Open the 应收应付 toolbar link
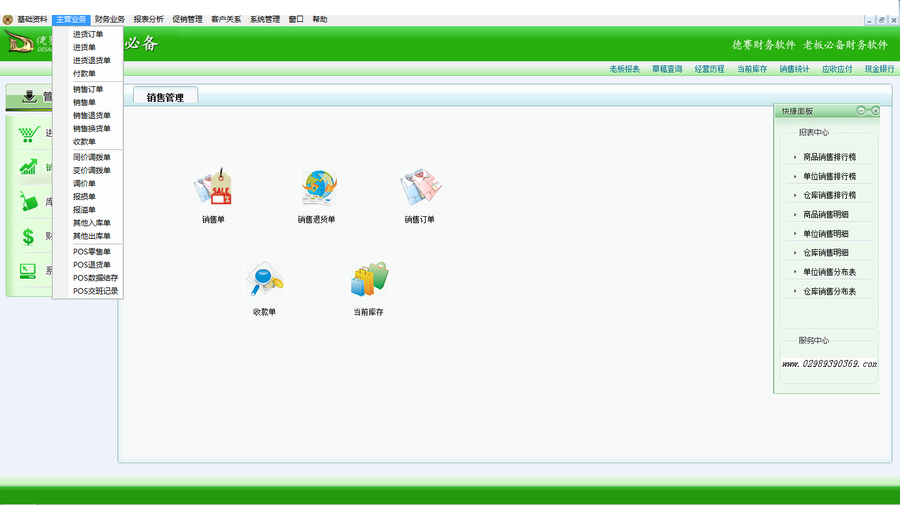The image size is (900, 505). [837, 69]
